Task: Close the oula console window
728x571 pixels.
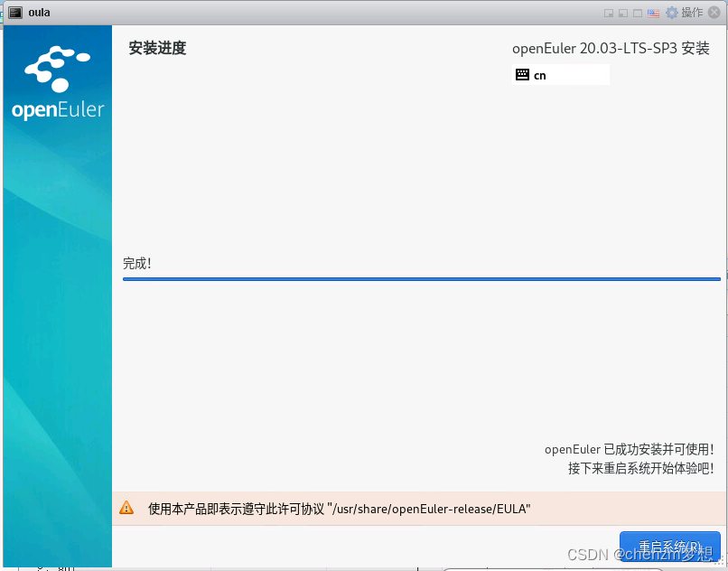Action: 714,13
